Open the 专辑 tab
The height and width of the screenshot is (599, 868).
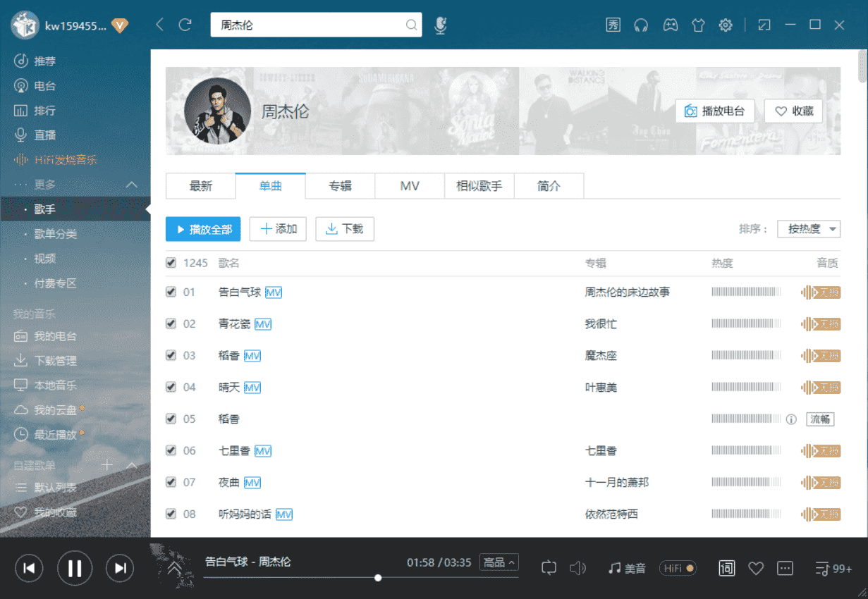coord(341,186)
